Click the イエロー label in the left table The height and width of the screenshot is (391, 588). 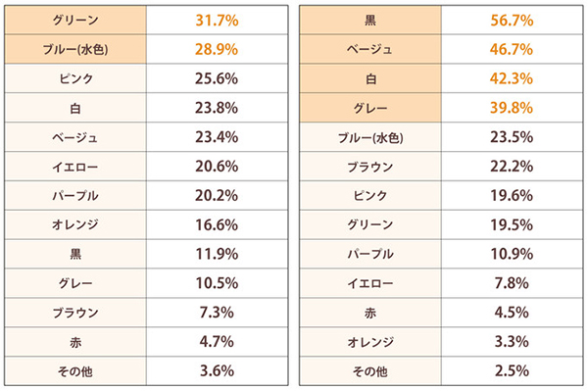tap(75, 166)
